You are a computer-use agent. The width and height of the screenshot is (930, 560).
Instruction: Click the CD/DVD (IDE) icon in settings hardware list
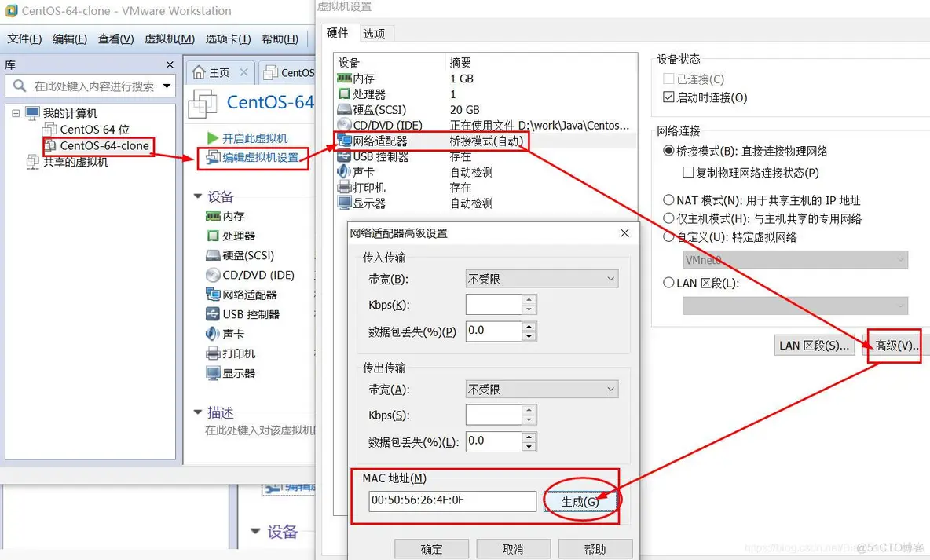click(344, 125)
